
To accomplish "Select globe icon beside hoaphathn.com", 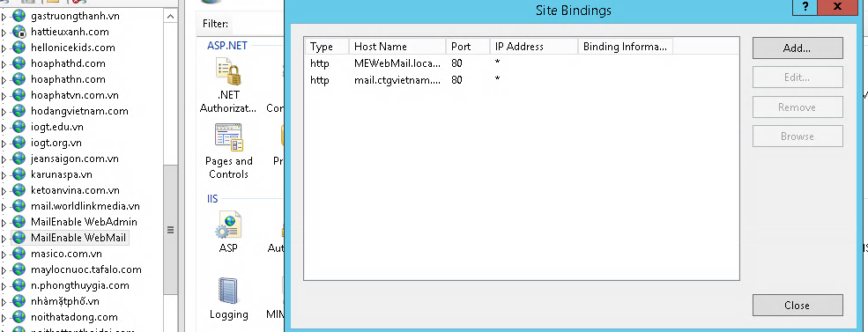I will (x=19, y=79).
